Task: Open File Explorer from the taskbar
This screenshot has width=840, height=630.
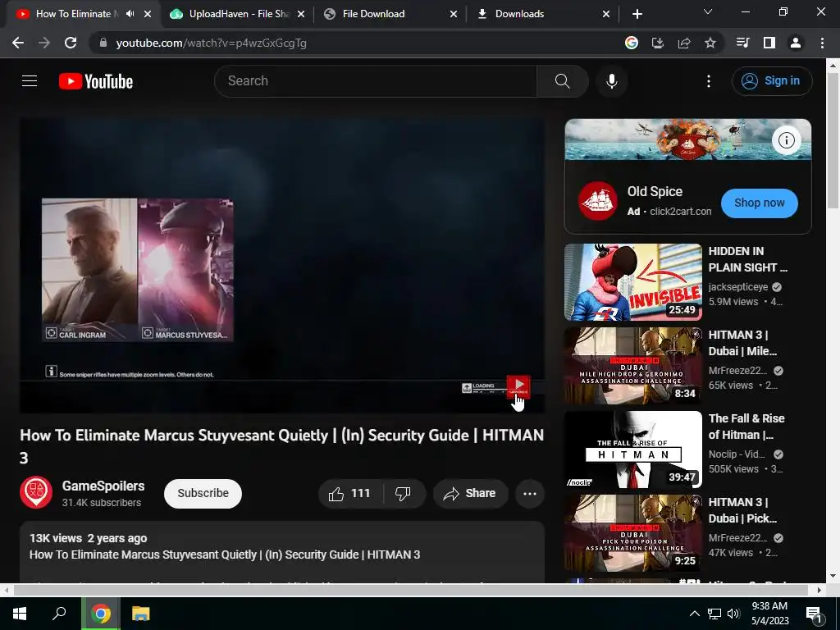Action: [x=141, y=614]
